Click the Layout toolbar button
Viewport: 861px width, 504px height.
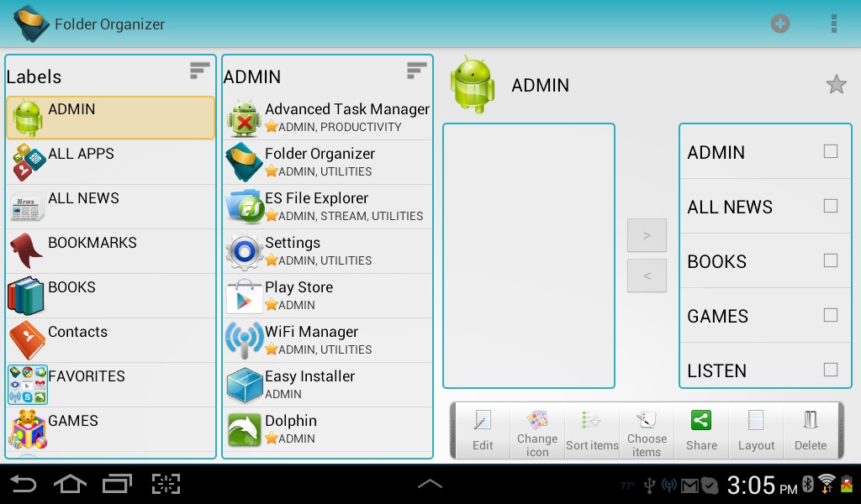(x=756, y=431)
